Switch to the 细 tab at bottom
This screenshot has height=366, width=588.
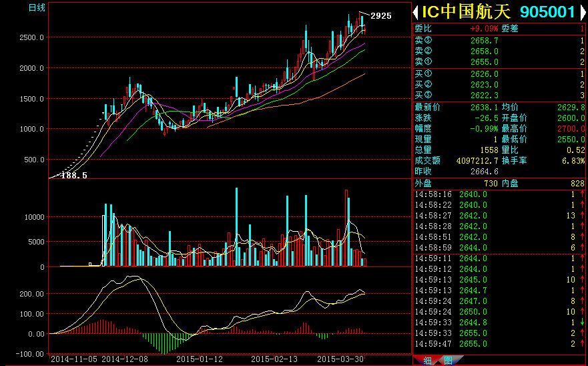427,361
